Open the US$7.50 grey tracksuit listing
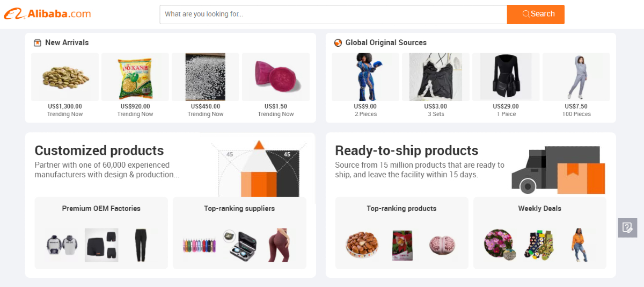 coord(576,77)
